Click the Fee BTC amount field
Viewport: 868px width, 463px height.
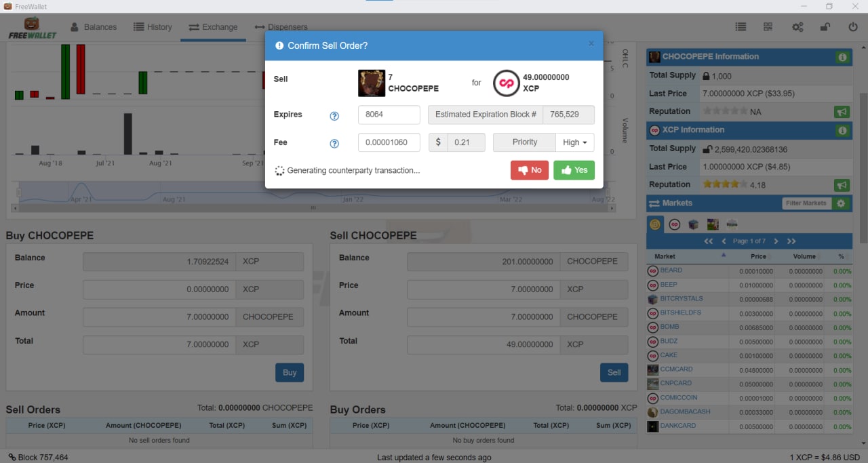coord(389,142)
